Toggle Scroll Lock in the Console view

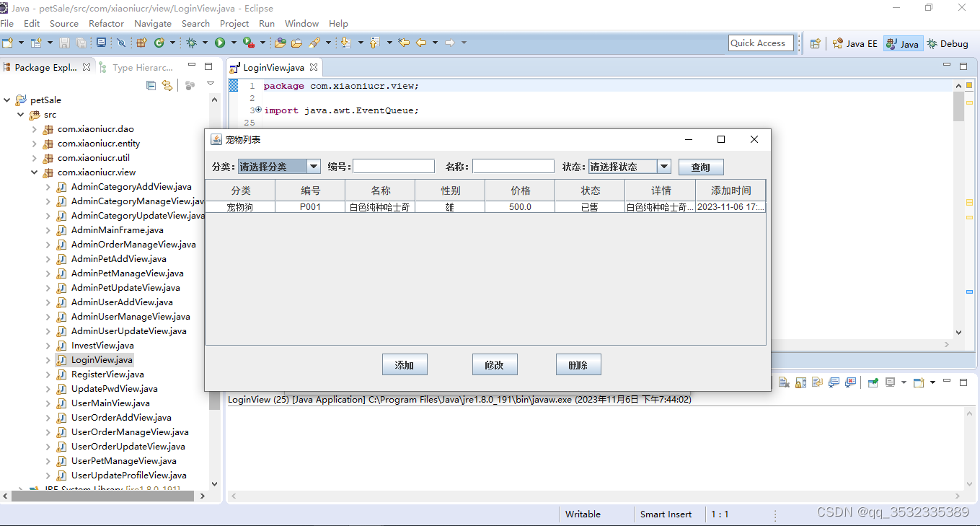800,382
